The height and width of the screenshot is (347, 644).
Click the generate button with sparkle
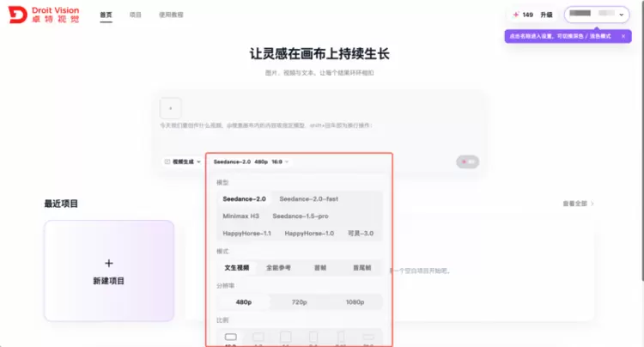click(467, 161)
